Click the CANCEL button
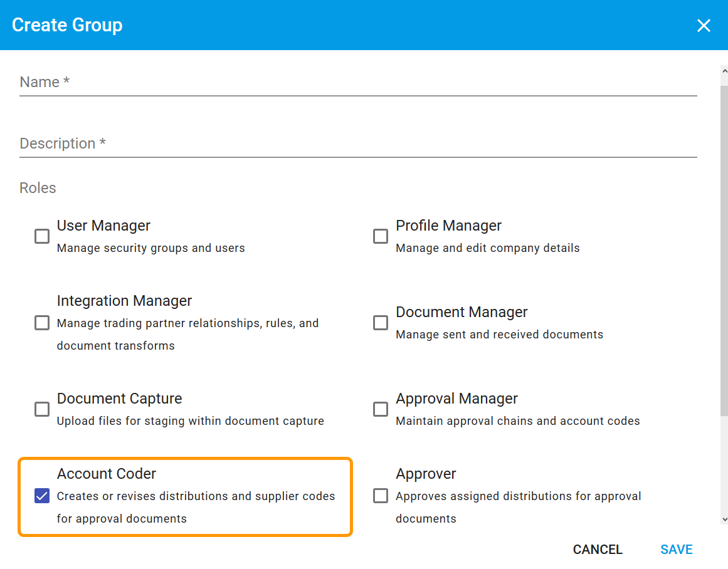The image size is (728, 569). point(597,549)
